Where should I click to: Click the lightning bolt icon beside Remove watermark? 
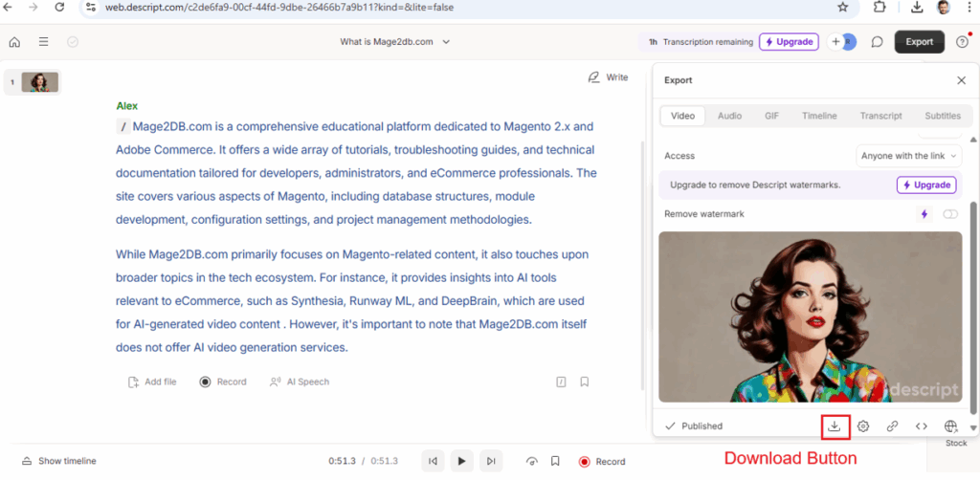click(924, 214)
